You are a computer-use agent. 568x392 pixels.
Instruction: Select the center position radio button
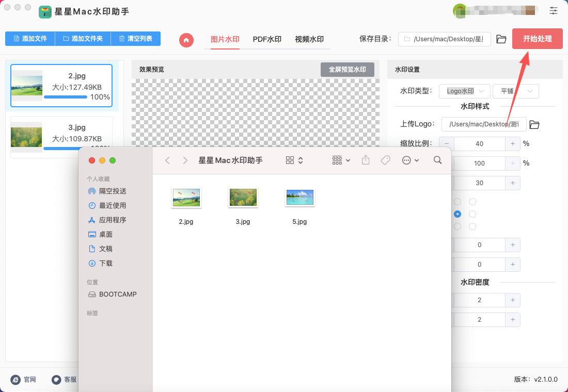[457, 214]
